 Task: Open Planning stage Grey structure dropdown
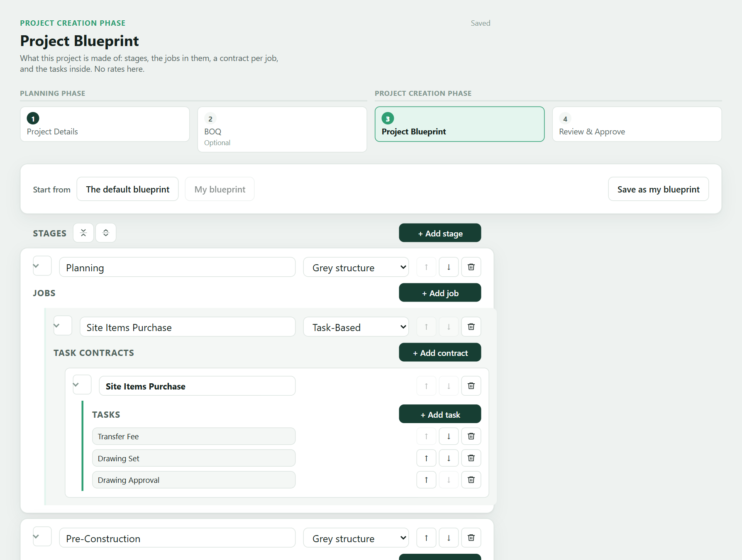pyautogui.click(x=356, y=267)
